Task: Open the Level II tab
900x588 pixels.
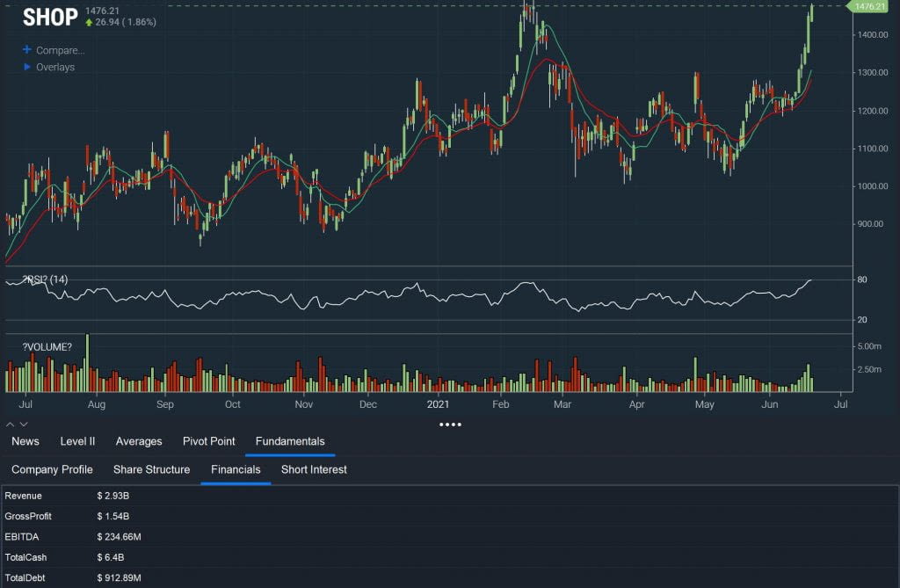Action: pyautogui.click(x=77, y=441)
